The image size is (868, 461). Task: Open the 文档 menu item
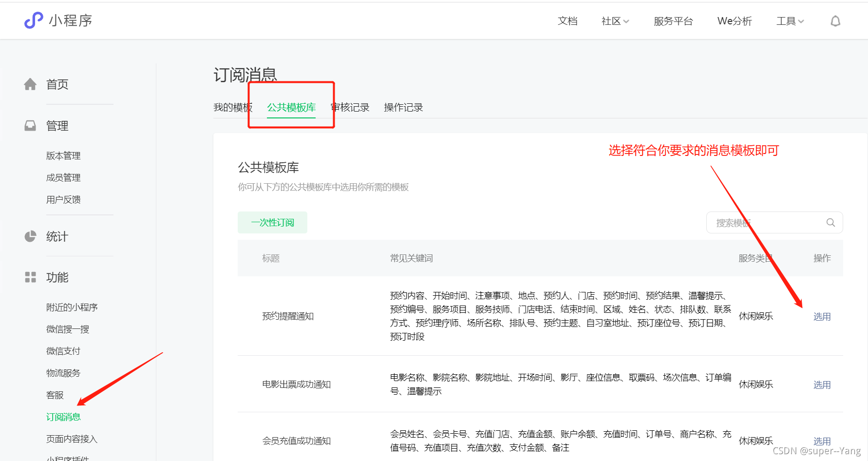567,21
